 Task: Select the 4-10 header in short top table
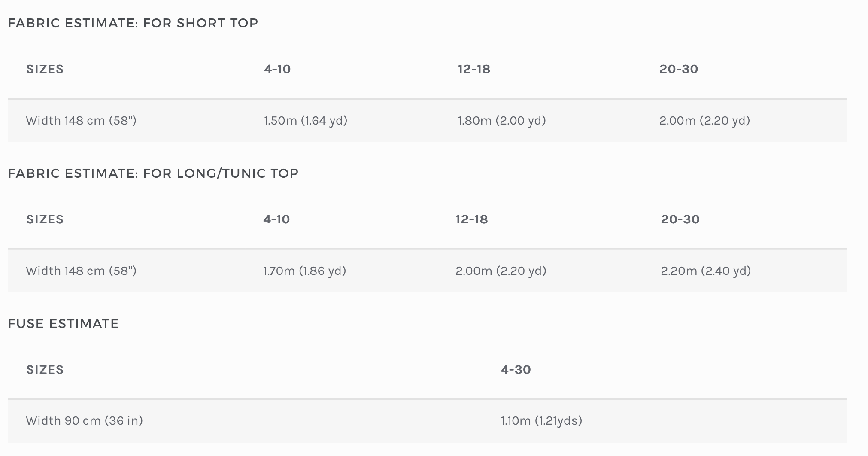[x=277, y=69]
